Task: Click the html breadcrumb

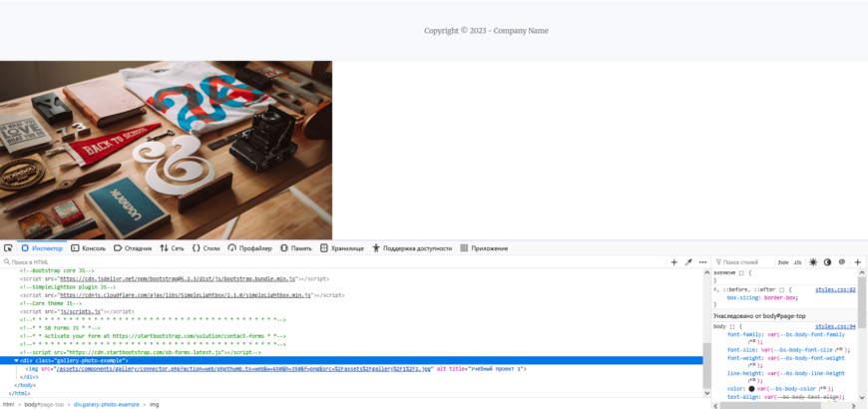Action: pos(7,405)
